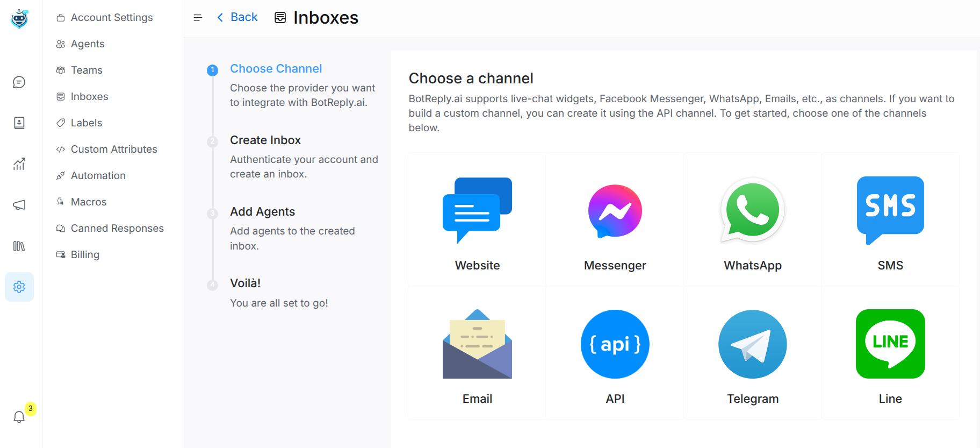The width and height of the screenshot is (980, 448).
Task: Open the Reports chart icon
Action: [x=19, y=164]
